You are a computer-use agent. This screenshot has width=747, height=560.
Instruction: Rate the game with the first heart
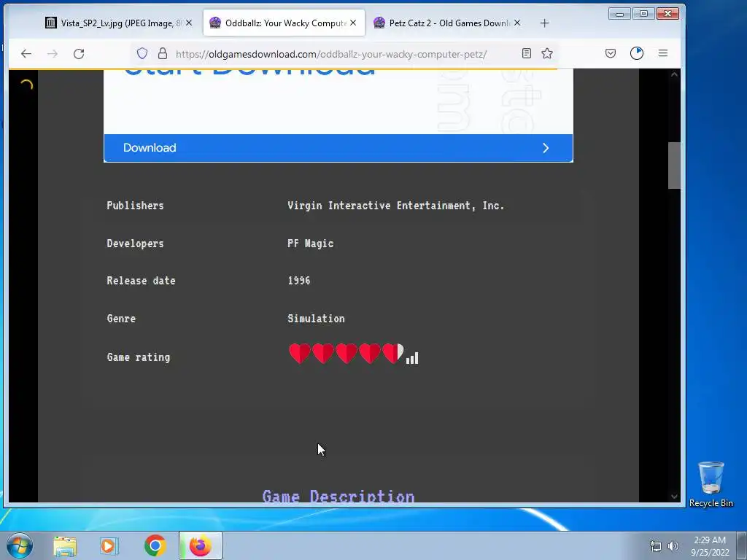(x=300, y=354)
